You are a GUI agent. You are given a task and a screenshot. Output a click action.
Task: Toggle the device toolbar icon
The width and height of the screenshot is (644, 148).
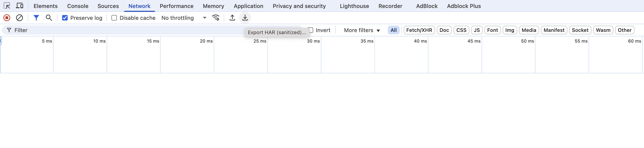click(x=20, y=5)
